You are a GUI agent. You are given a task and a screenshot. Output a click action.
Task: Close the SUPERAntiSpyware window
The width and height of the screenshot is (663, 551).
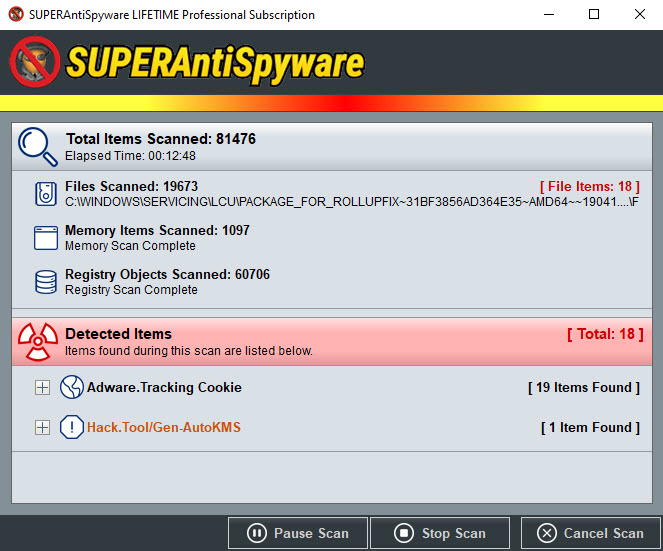pyautogui.click(x=640, y=14)
